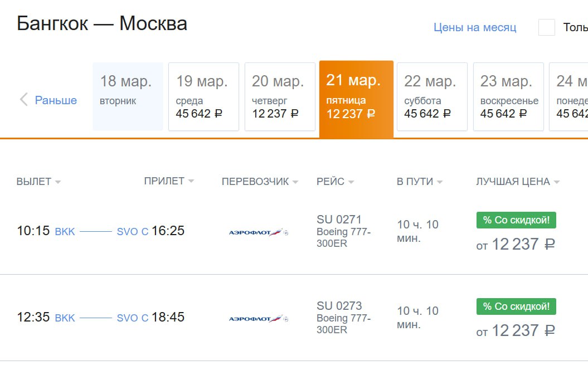Click the left chevron beside Раньше

tap(23, 100)
